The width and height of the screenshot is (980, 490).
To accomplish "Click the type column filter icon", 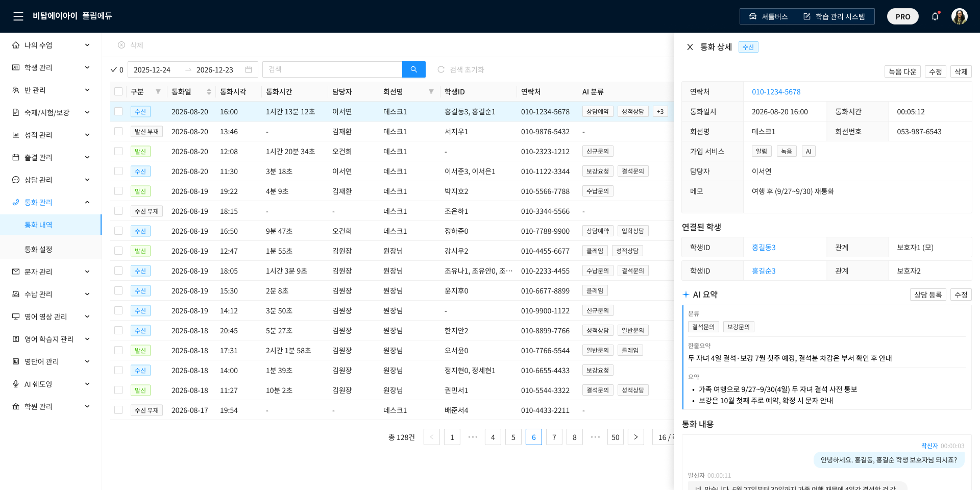I will click(x=158, y=91).
